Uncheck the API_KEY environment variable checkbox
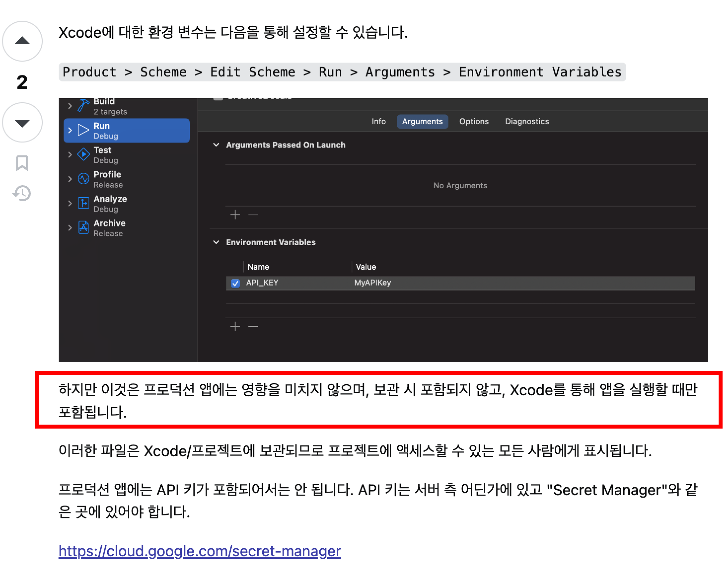The height and width of the screenshot is (579, 728). click(235, 283)
